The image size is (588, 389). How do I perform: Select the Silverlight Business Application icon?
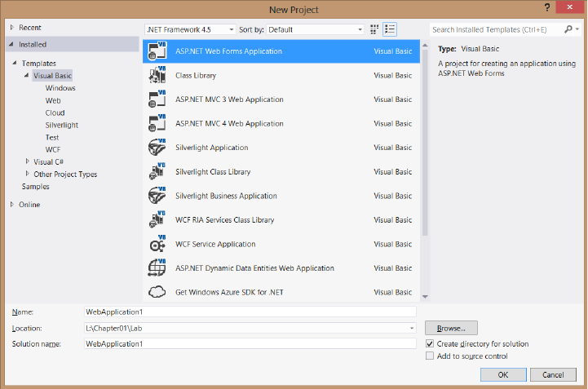[x=157, y=196]
